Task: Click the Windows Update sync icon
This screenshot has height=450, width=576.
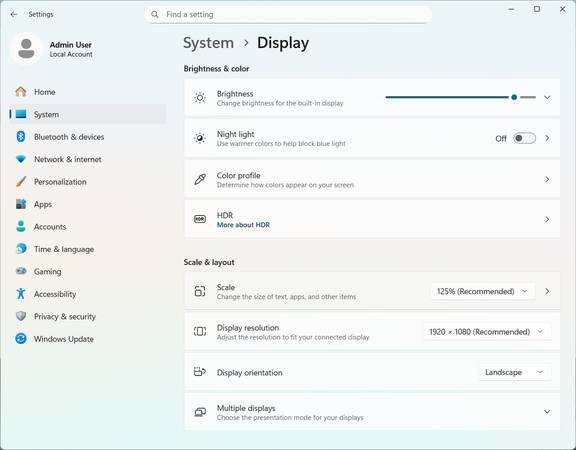Action: click(x=21, y=339)
